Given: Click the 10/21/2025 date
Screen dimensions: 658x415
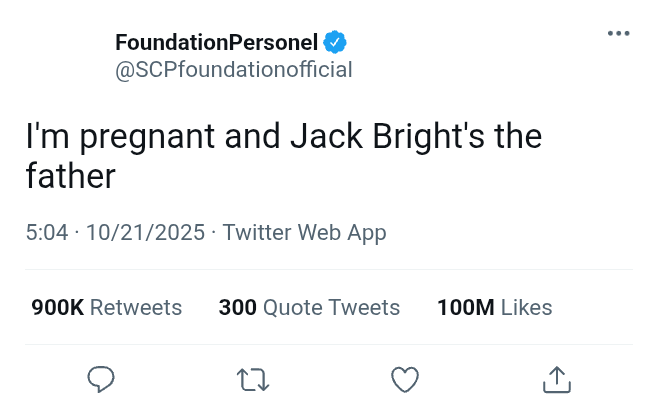Looking at the screenshot, I should click(x=145, y=233).
